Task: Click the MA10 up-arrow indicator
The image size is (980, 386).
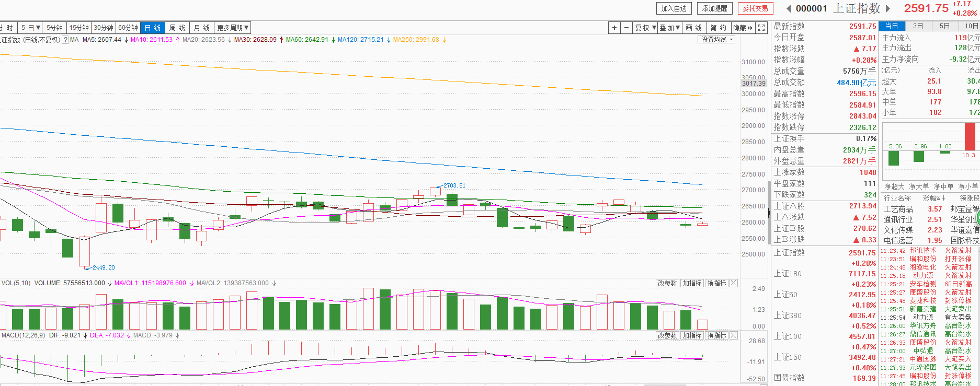Action: coord(178,40)
